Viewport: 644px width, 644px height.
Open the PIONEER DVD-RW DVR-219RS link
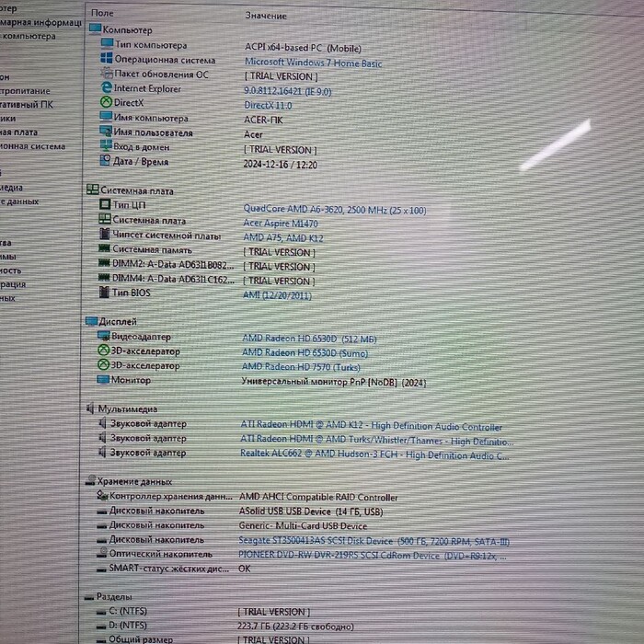[373, 556]
